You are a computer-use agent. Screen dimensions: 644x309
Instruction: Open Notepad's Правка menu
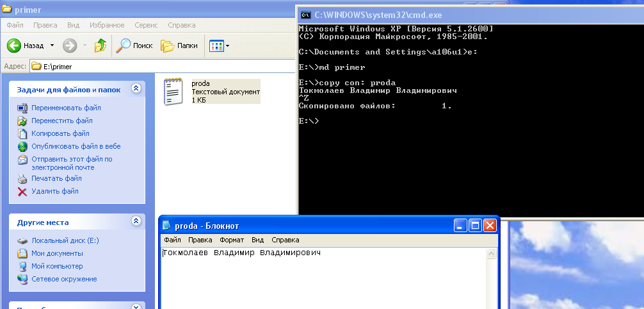tap(200, 240)
